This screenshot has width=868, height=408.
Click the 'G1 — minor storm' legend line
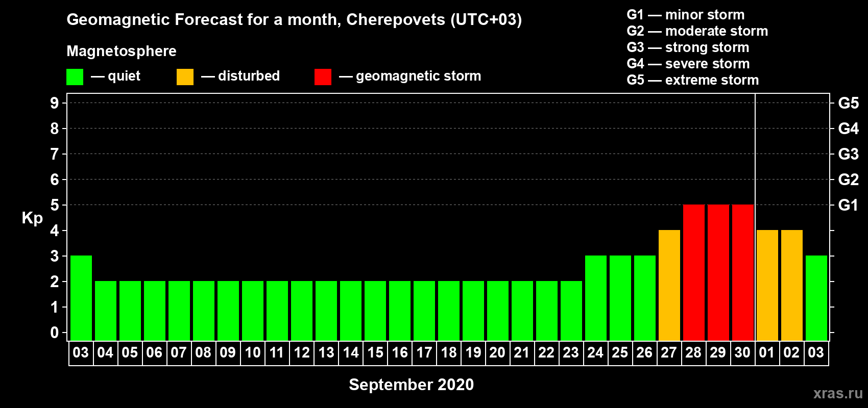(686, 15)
